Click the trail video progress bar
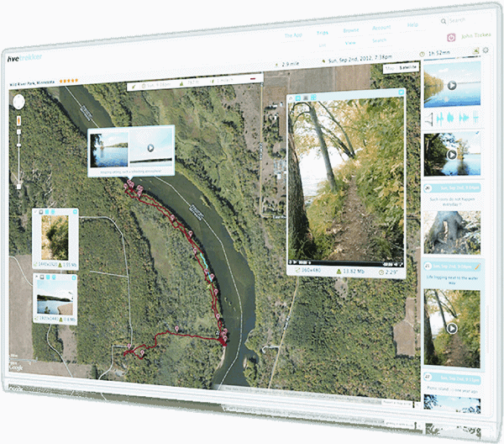Viewport: 504px width, 444px height. (x=346, y=263)
